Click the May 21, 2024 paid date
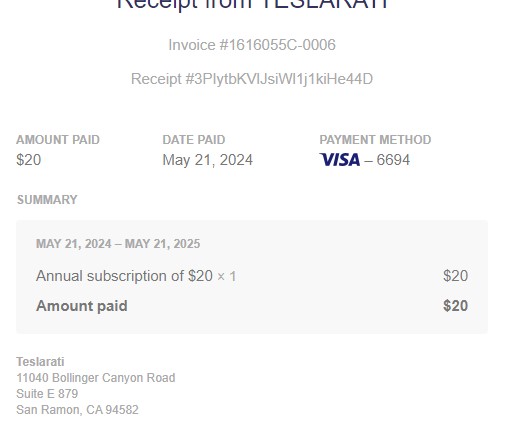Viewport: 509px width, 422px height. click(x=207, y=160)
